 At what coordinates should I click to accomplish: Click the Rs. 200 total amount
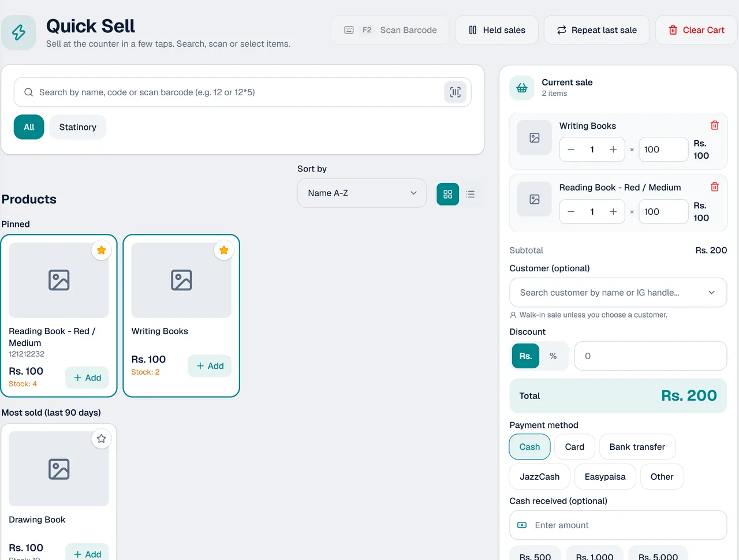(689, 395)
